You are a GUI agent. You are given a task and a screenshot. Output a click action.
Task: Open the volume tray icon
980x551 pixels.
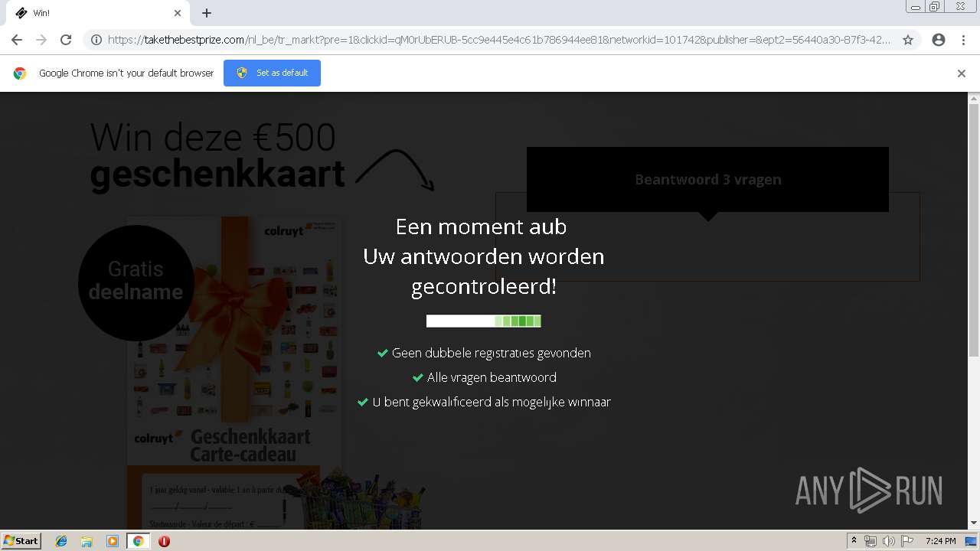(889, 541)
